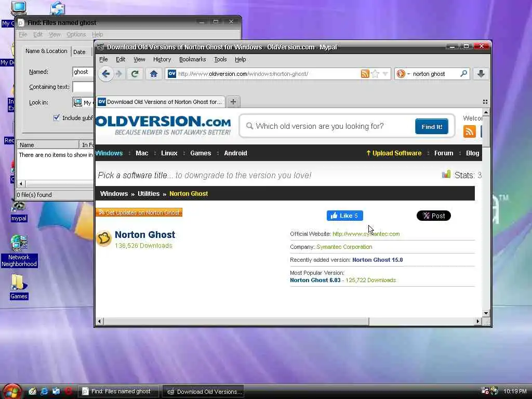
Task: Click the Facebook Like button
Action: [x=345, y=216]
